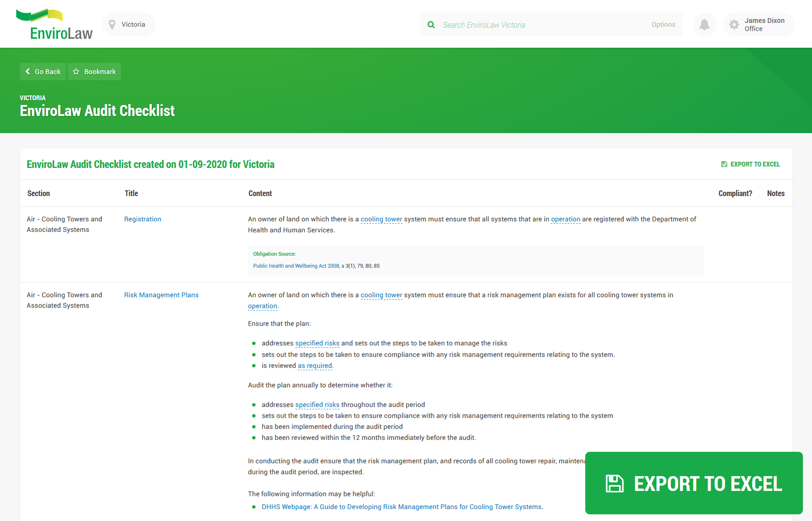Click 'specified risks' link in 'Ensure that the plan' list
Screen dimensions: 812x521
click(317, 343)
